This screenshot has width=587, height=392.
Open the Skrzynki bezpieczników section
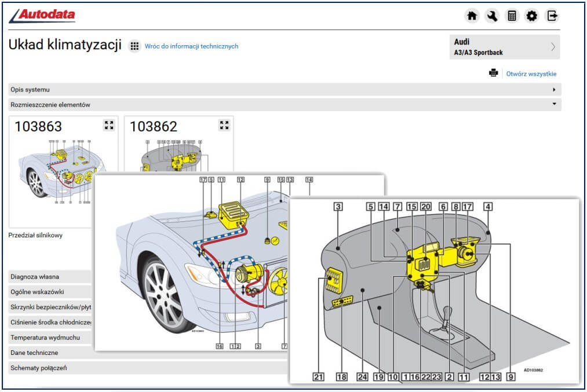[50, 307]
